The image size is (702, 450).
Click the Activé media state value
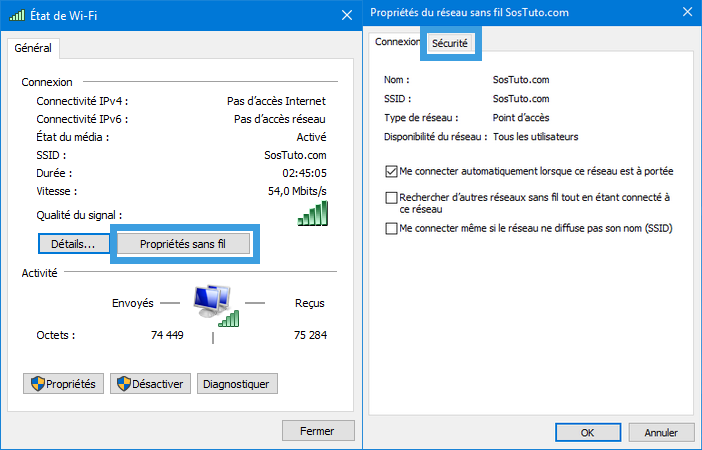pos(311,137)
